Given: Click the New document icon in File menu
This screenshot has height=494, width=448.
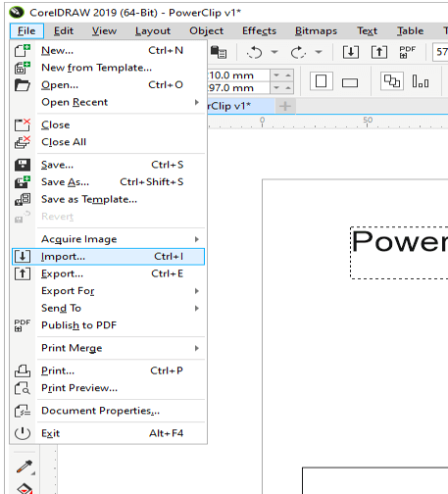Looking at the screenshot, I should coord(23,51).
